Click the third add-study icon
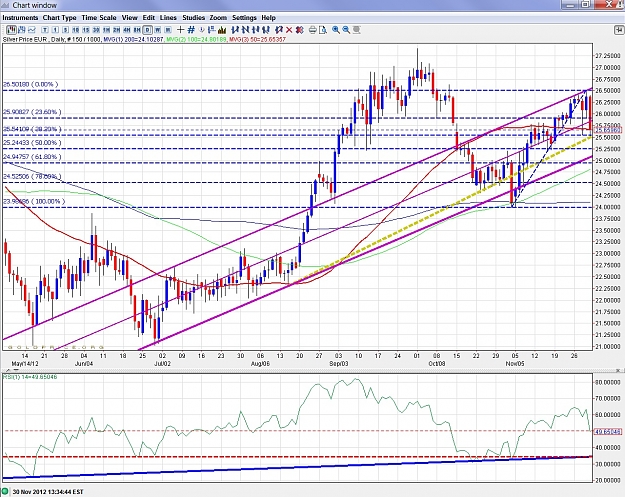This screenshot has width=625, height=497. (x=256, y=30)
